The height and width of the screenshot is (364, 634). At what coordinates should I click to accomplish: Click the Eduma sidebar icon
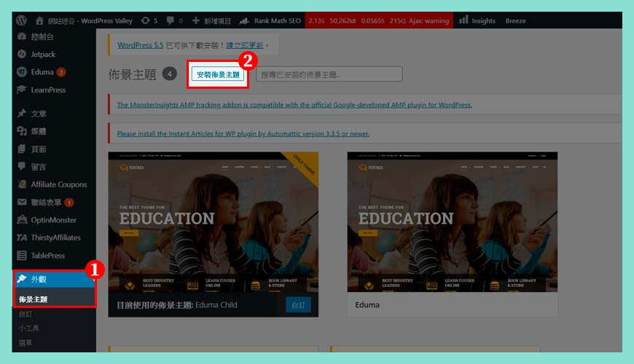(22, 72)
